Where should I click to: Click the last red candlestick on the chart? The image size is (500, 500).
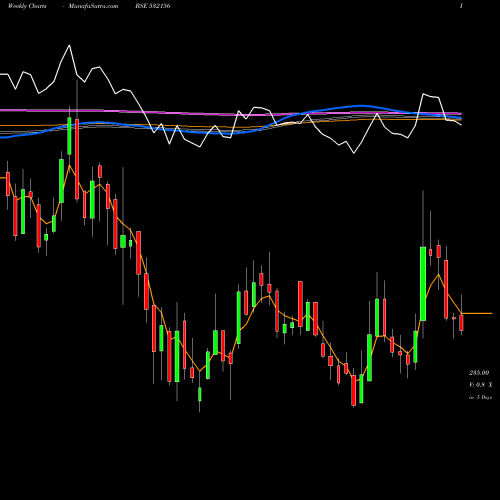tap(461, 322)
